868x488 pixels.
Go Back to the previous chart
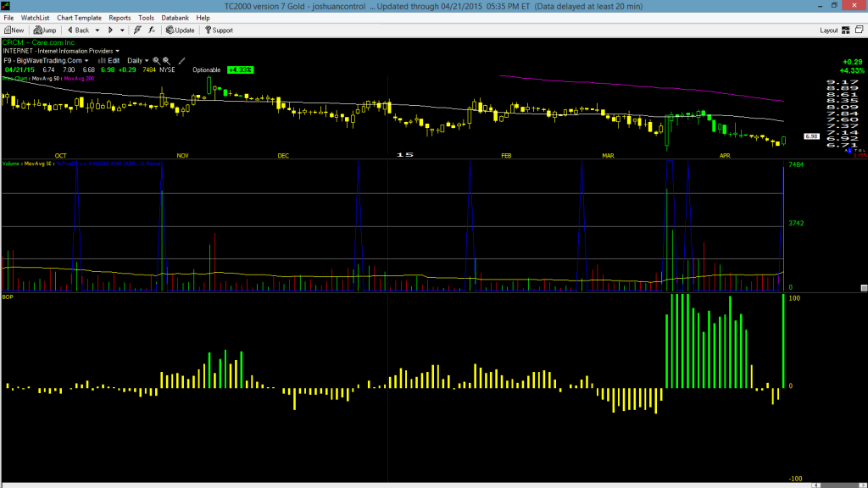click(78, 30)
